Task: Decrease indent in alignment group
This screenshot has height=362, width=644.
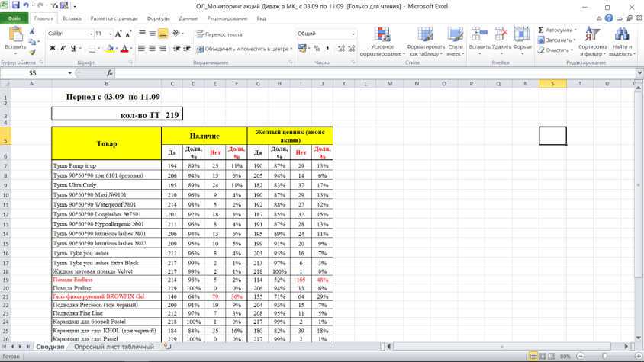Action: point(176,49)
